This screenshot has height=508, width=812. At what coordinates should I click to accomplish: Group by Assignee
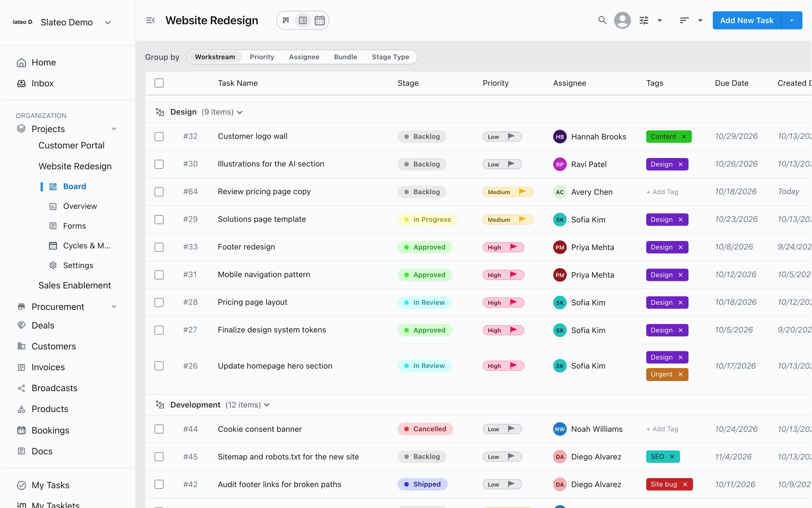pyautogui.click(x=304, y=57)
